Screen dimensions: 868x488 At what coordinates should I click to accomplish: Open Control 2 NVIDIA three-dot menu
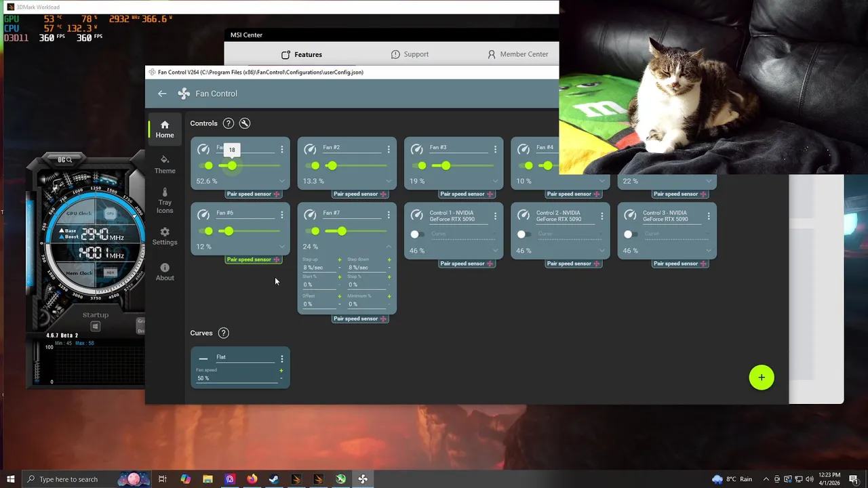[601, 216]
